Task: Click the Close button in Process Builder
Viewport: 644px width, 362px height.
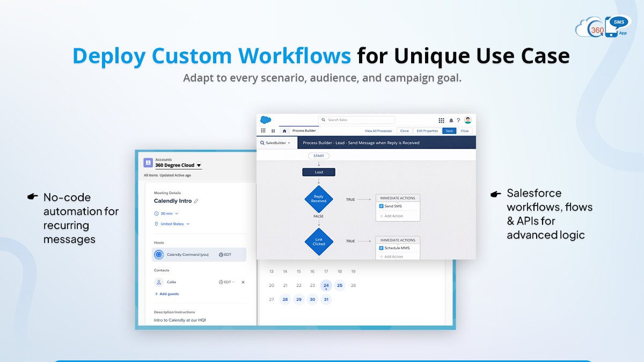Action: point(464,131)
